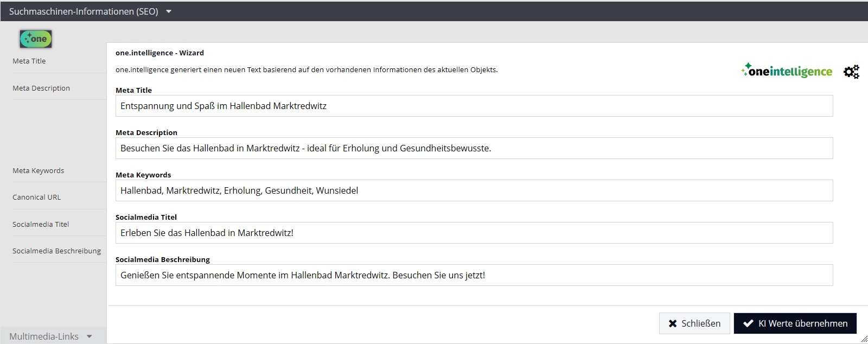Click the 'one.intelligence - Wizard' heading
The width and height of the screenshot is (868, 344).
(160, 53)
